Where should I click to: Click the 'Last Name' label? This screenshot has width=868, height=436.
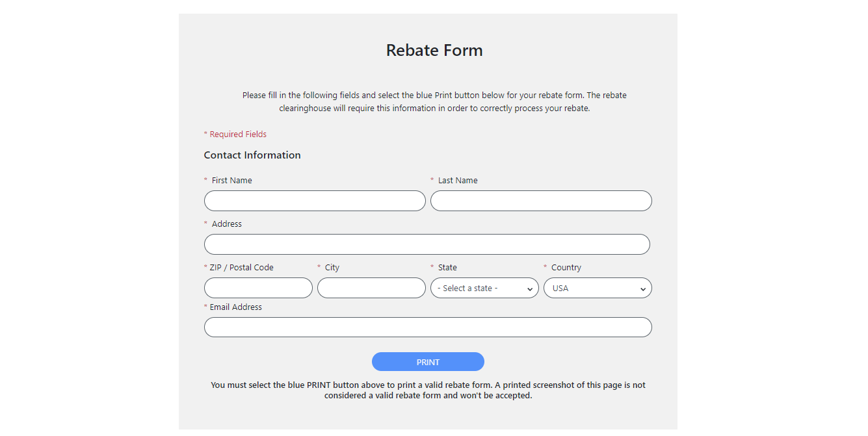(458, 181)
